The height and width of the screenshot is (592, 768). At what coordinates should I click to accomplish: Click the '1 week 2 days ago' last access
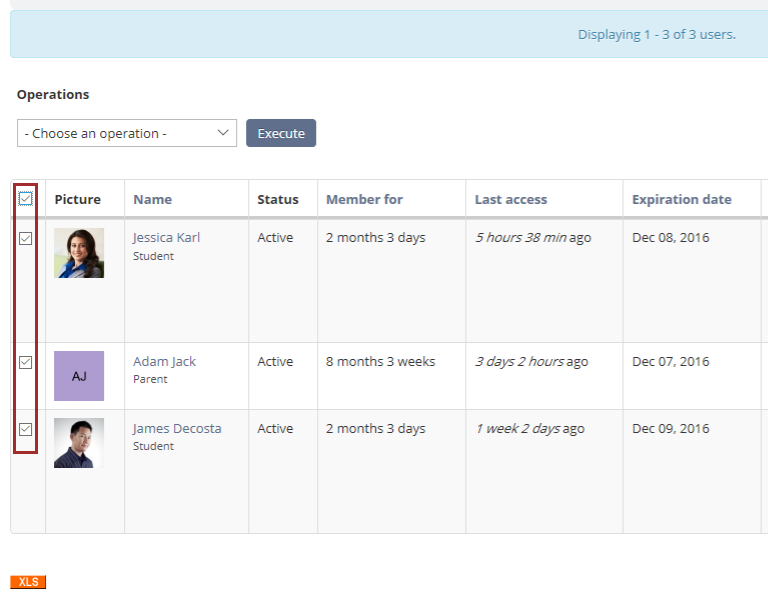[529, 428]
